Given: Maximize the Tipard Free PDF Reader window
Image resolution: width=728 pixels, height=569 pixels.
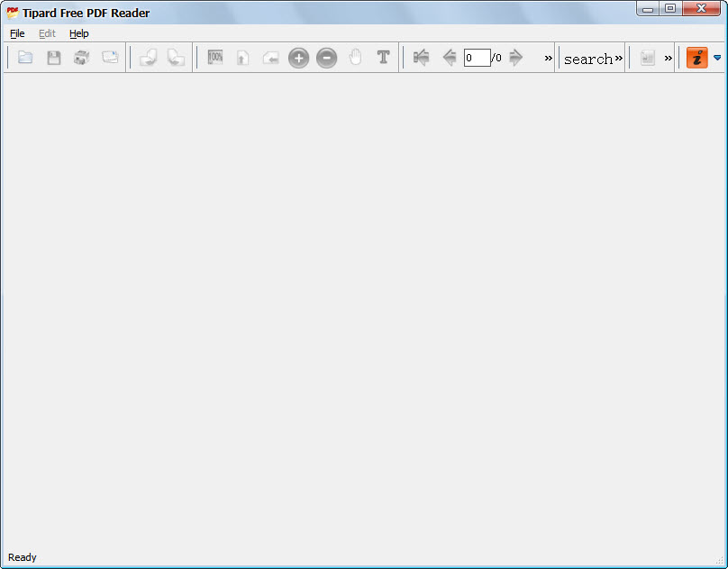Looking at the screenshot, I should click(670, 8).
